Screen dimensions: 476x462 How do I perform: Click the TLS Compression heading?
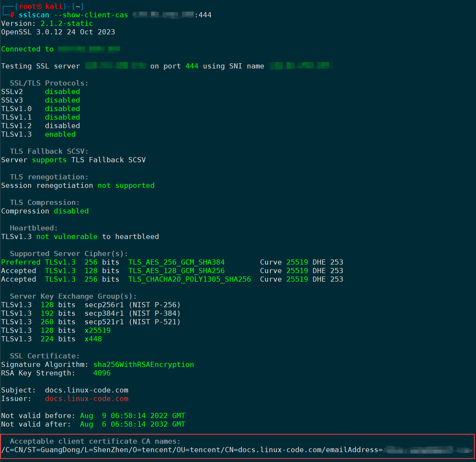click(x=45, y=203)
